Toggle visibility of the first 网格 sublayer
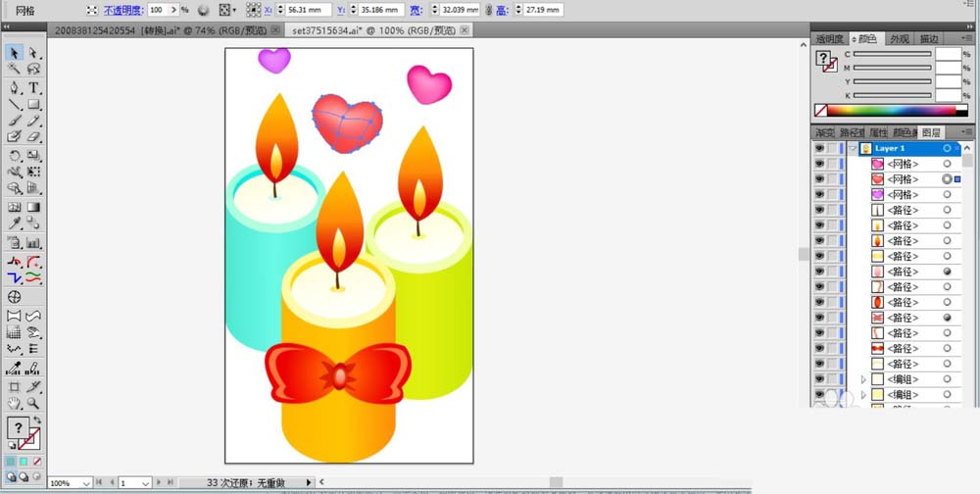 click(819, 164)
